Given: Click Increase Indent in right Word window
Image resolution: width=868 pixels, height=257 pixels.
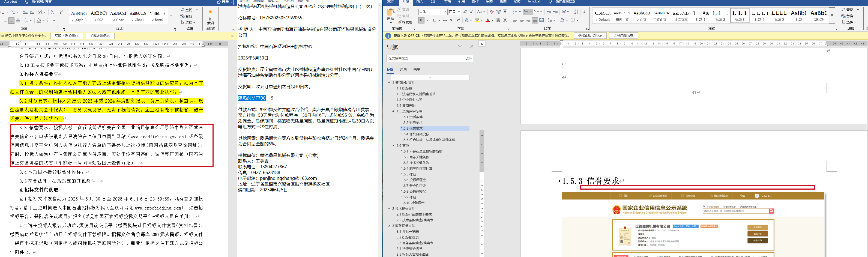Looking at the screenshot, I should coord(555,12).
